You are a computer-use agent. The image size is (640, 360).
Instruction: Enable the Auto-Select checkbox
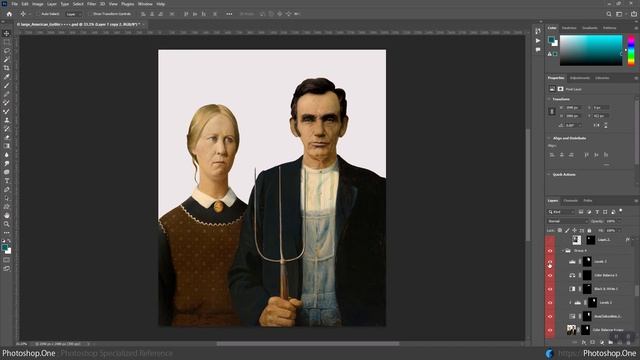tap(39, 14)
